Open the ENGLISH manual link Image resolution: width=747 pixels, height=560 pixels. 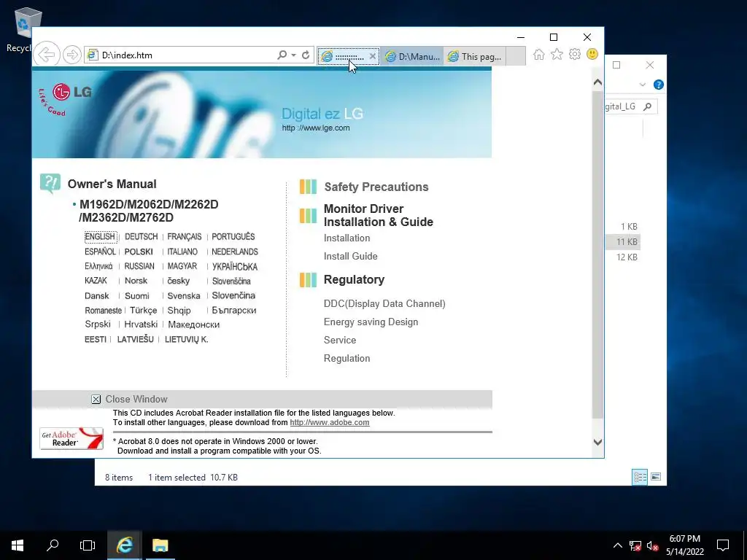coord(100,237)
